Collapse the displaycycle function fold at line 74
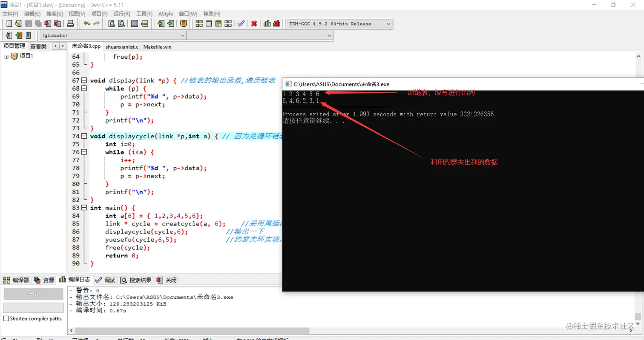 point(84,136)
